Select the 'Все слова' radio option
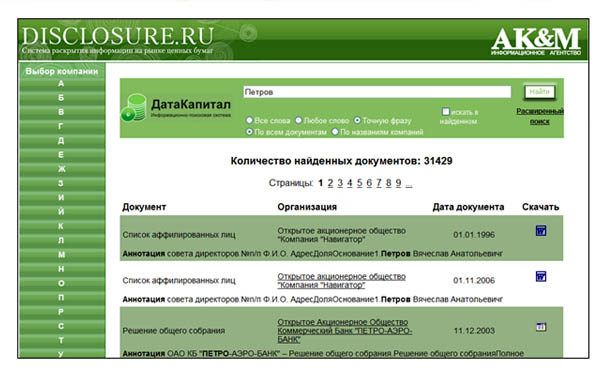The image size is (608, 377). tap(249, 121)
